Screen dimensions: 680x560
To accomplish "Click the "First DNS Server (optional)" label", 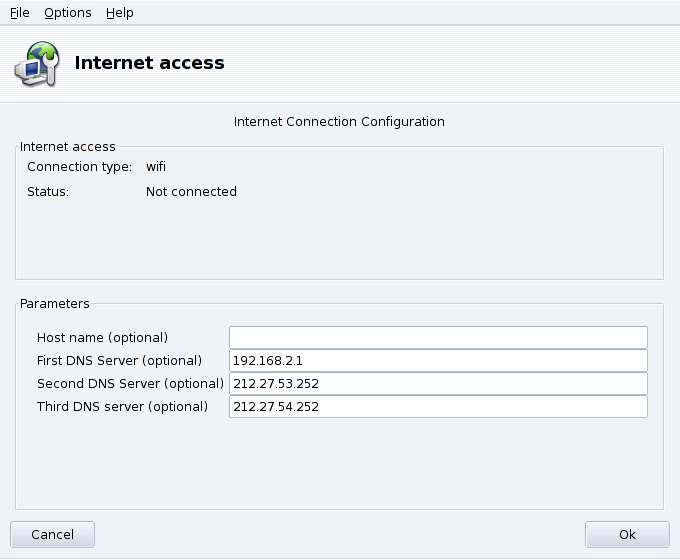I will [x=119, y=360].
